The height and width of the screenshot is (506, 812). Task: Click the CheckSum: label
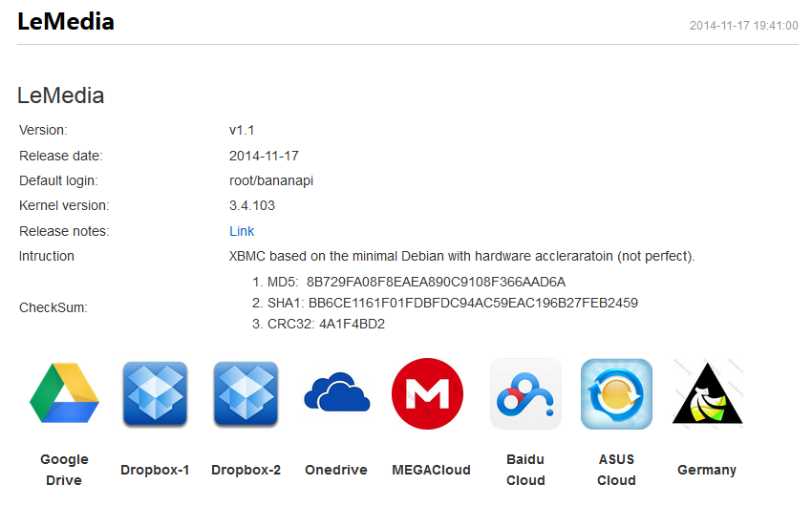coord(53,307)
